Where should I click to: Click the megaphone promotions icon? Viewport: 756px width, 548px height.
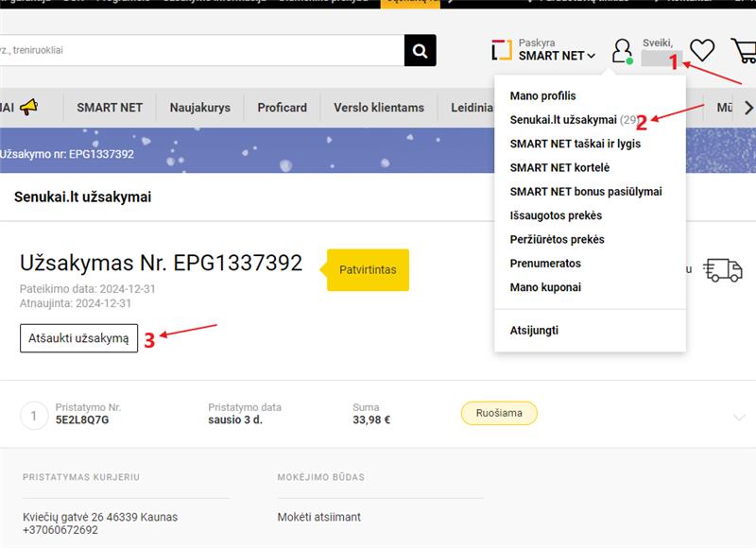coord(29,107)
